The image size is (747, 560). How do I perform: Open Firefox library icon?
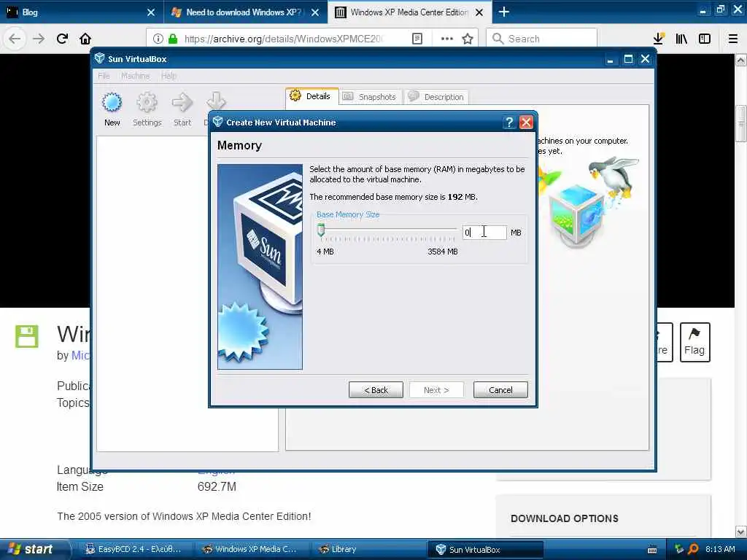pyautogui.click(x=681, y=39)
